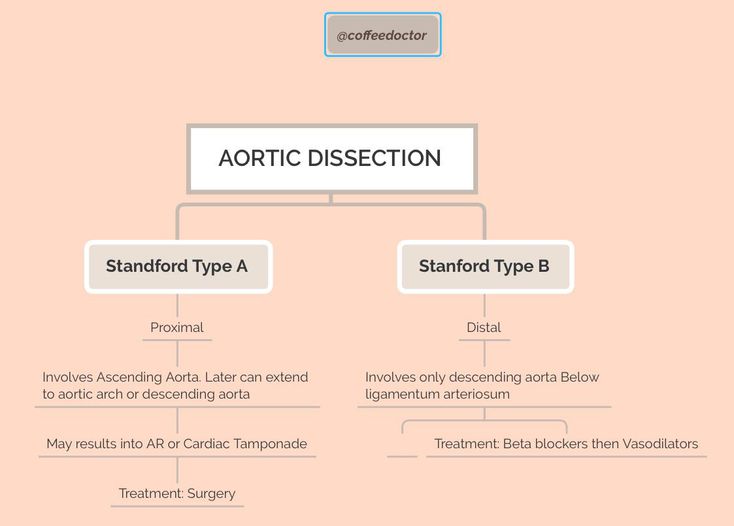Select the Beta blockers then Vasodilators node
The height and width of the screenshot is (526, 734).
pyautogui.click(x=566, y=444)
